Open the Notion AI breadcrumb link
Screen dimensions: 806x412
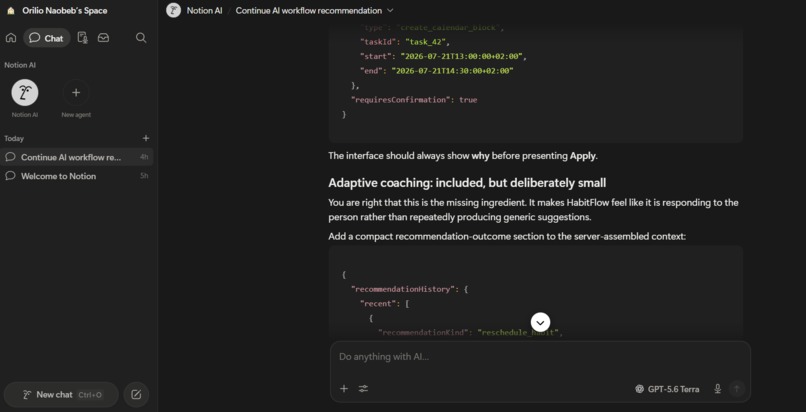pyautogui.click(x=204, y=10)
